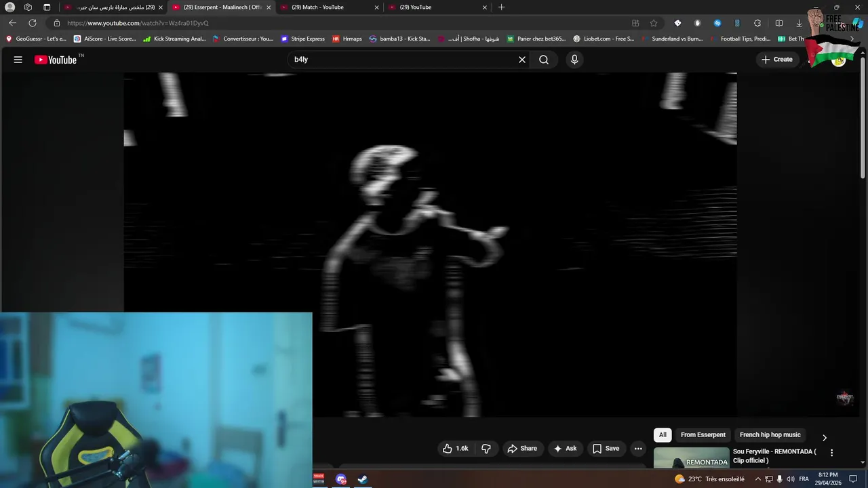Image resolution: width=868 pixels, height=488 pixels.
Task: Open the Ask AI button
Action: tap(565, 449)
